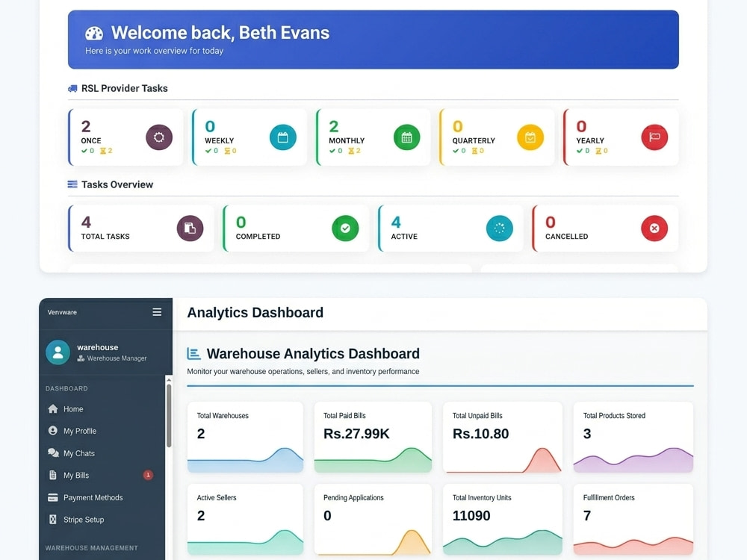Click the Total Paid Bills card

[x=373, y=437]
